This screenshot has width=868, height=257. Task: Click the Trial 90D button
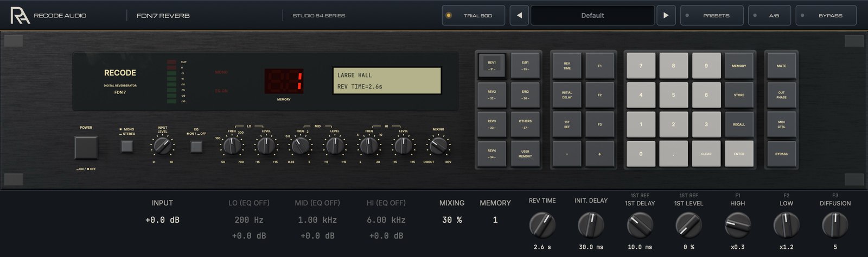coord(473,15)
